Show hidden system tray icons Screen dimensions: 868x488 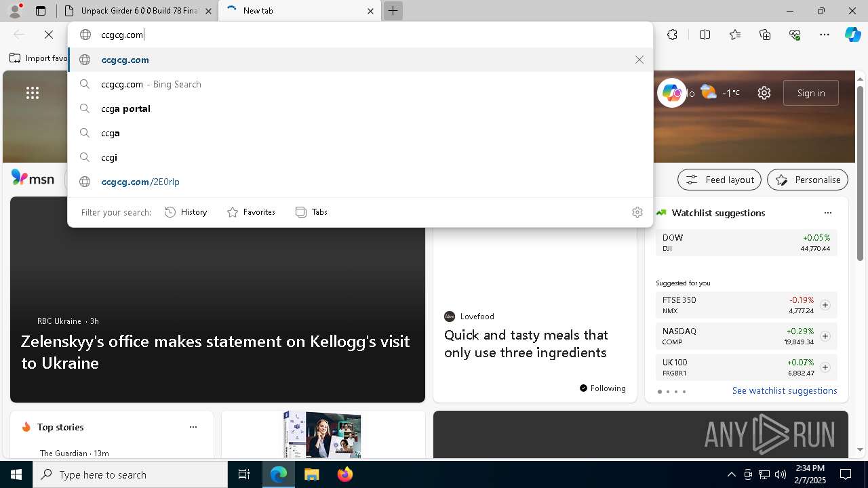click(x=731, y=474)
